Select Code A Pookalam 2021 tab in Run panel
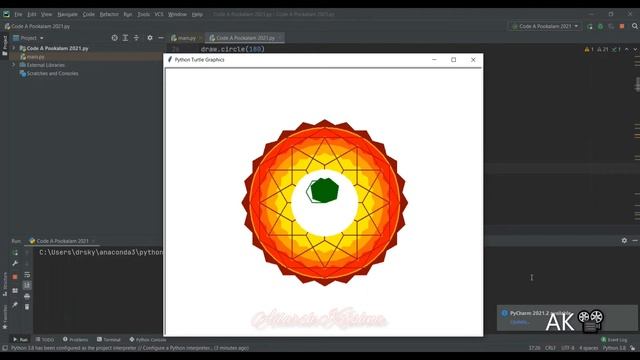The image size is (640, 360). point(61,241)
